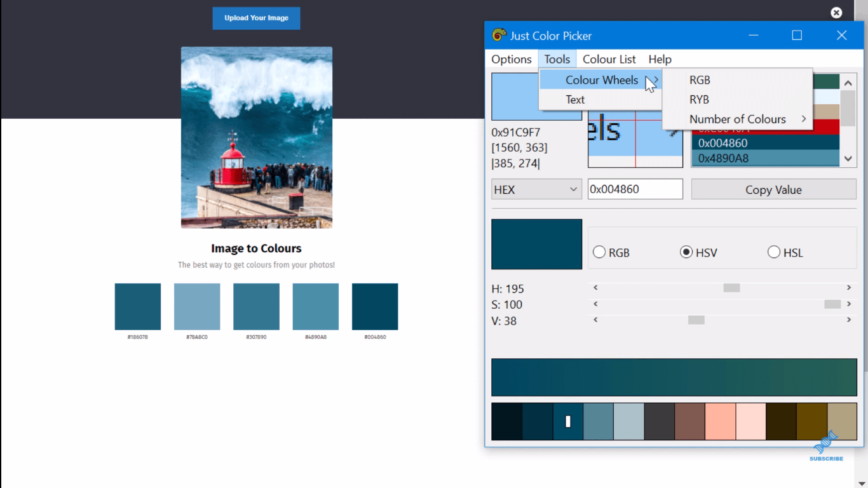Close the web page overlay using X icon
This screenshot has height=488, width=868.
point(836,13)
